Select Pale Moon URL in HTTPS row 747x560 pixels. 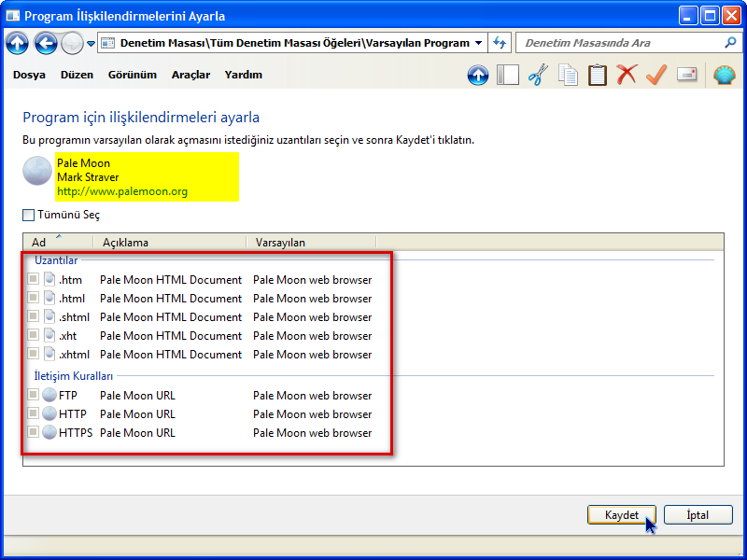(137, 433)
